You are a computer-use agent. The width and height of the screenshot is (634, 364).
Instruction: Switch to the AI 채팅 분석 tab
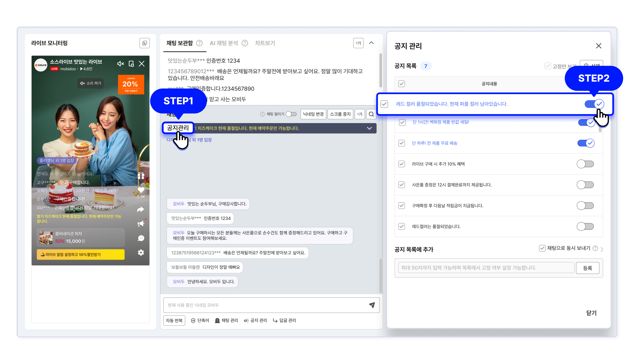224,43
